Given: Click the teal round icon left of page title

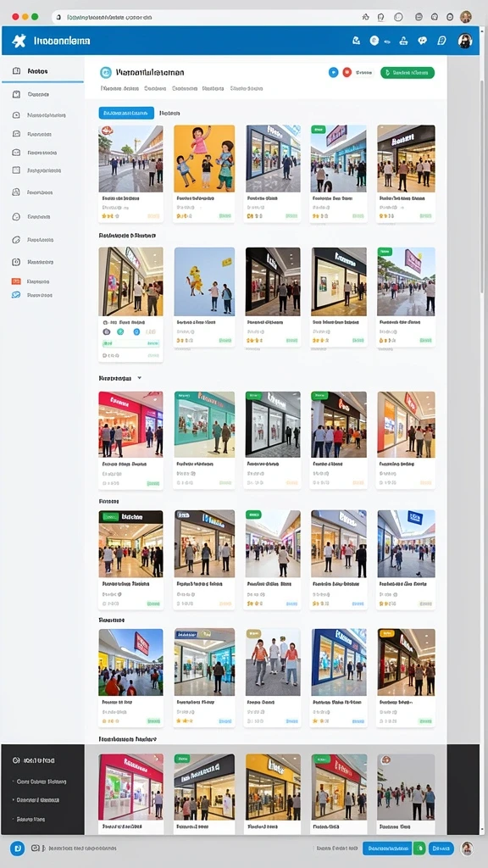Looking at the screenshot, I should (x=106, y=73).
